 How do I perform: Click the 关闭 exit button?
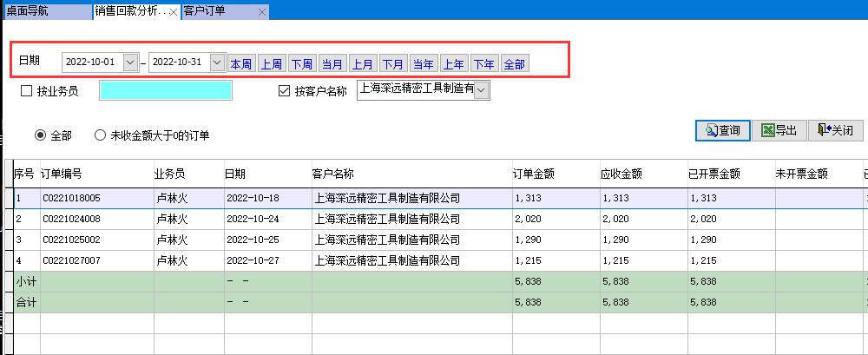pyautogui.click(x=835, y=130)
